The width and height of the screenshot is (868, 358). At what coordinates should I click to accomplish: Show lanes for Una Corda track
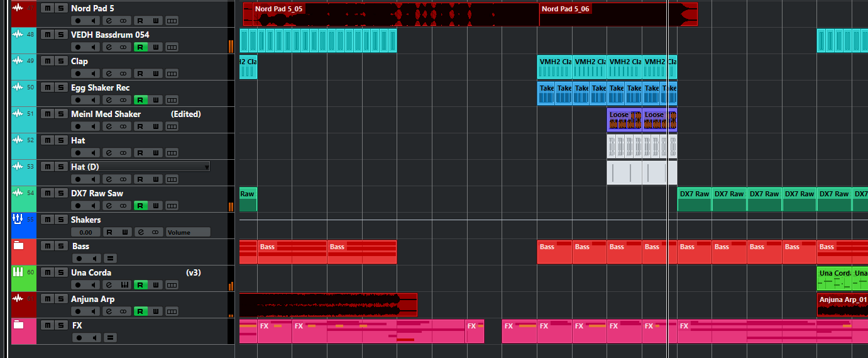pyautogui.click(x=172, y=285)
